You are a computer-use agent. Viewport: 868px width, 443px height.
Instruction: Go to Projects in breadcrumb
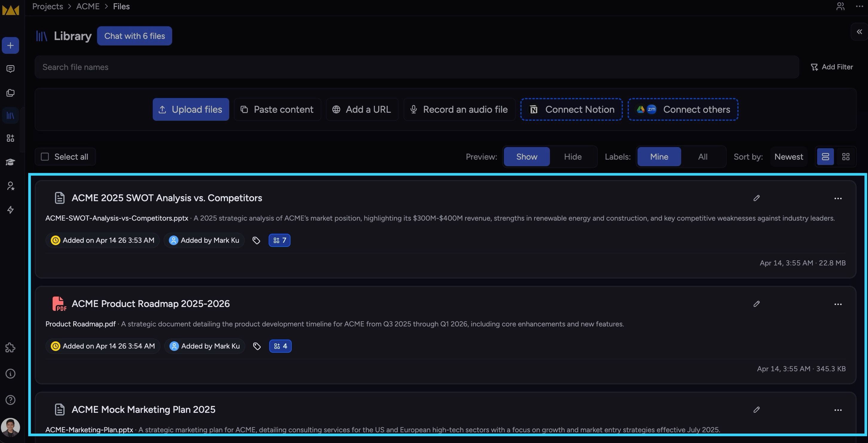click(48, 6)
